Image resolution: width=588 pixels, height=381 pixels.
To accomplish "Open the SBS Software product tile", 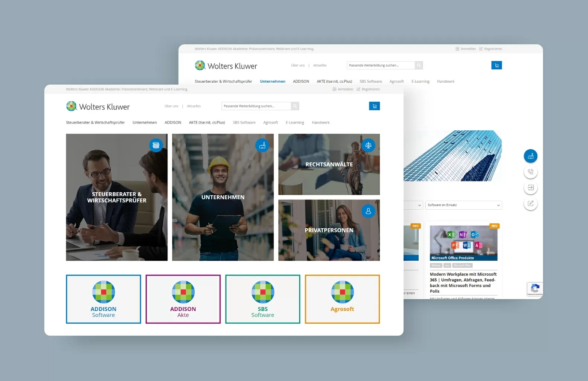I will (x=263, y=299).
